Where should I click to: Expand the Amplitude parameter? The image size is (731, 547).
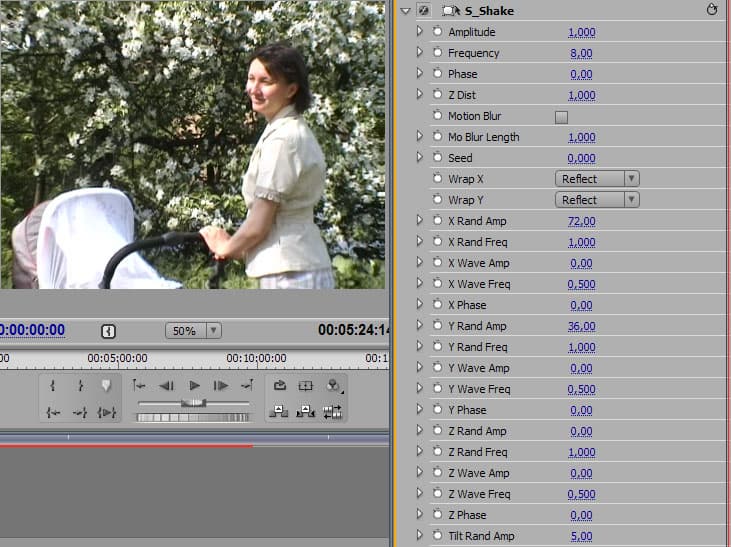point(420,31)
